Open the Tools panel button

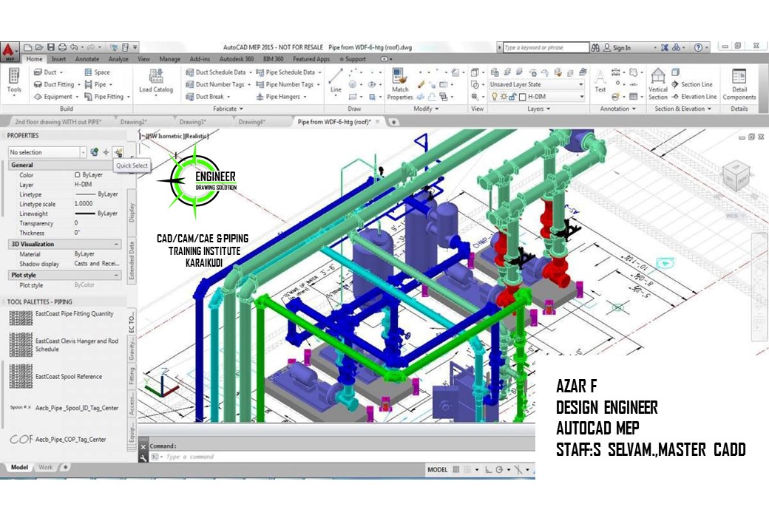coord(14,81)
